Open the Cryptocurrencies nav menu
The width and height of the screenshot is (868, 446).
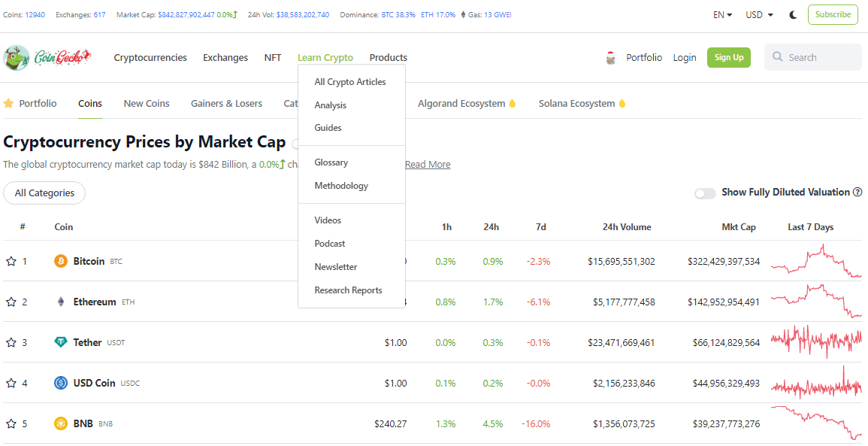pyautogui.click(x=150, y=58)
